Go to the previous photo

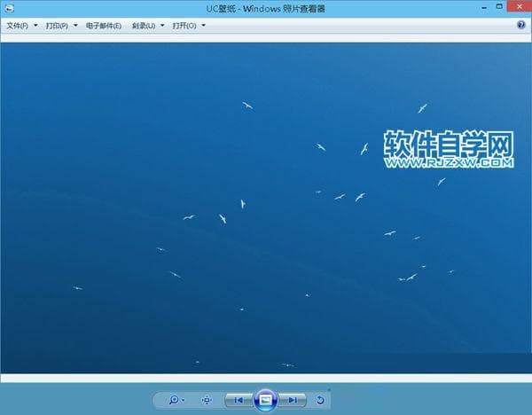click(x=238, y=401)
